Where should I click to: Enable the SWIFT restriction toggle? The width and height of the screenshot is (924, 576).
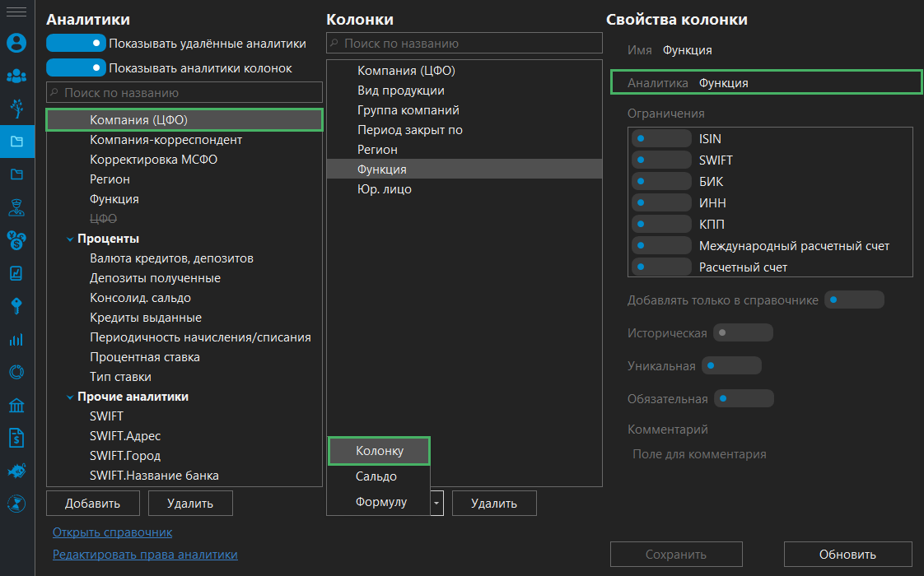[661, 160]
